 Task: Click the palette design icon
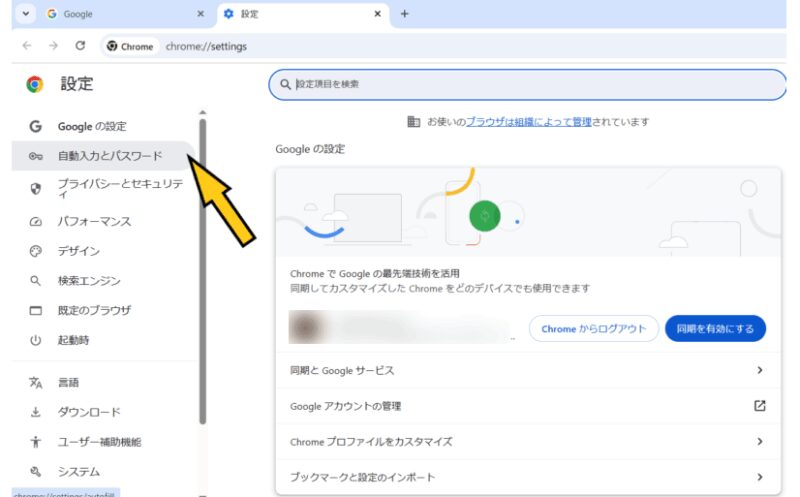point(35,251)
